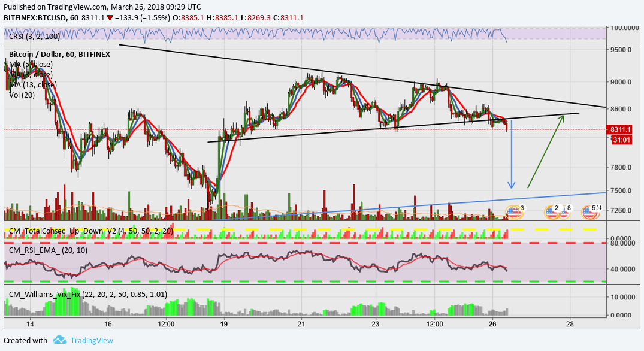
Task: Click the 80.0000 RSI scale label
Action: (x=622, y=243)
